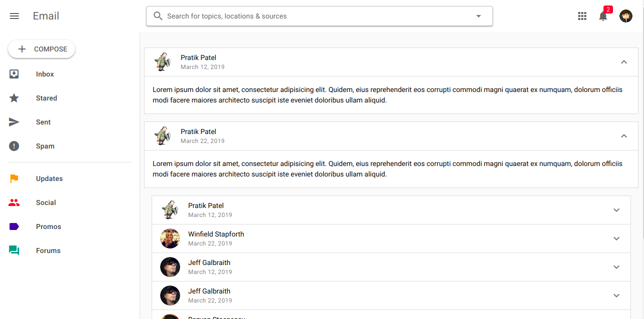This screenshot has width=644, height=319.
Task: Open the apps grid icon
Action: pos(582,16)
